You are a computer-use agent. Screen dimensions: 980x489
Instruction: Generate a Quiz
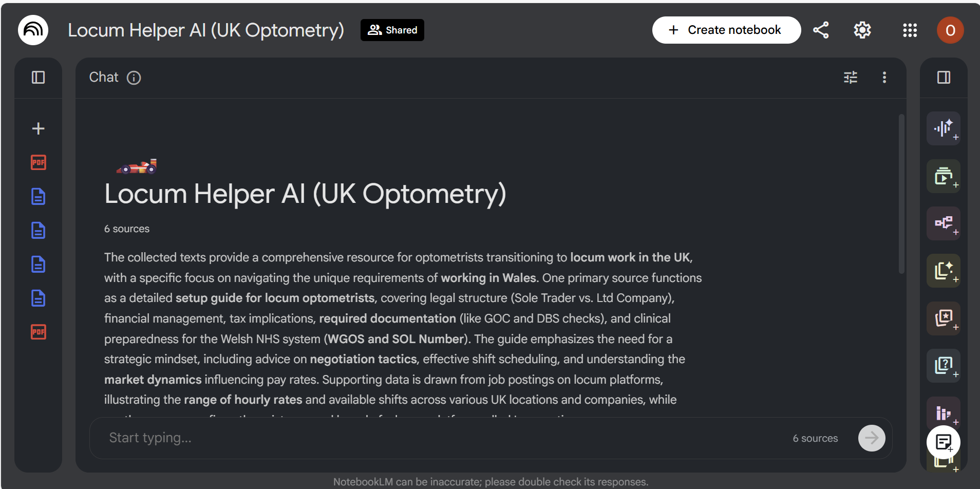point(944,366)
